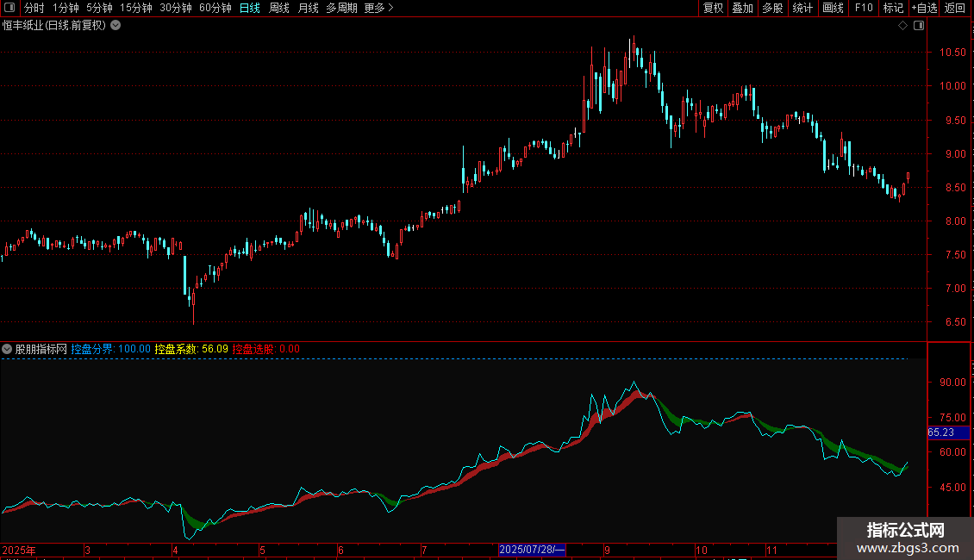Viewport: 974px width, 560px height.
Task: Click the 控盘选股: 0.00 label
Action: tap(265, 350)
